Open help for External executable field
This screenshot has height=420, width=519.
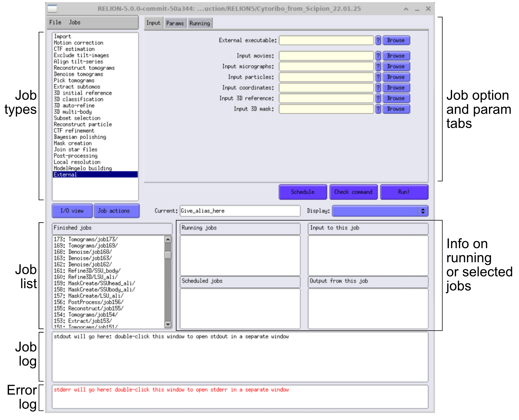point(378,40)
